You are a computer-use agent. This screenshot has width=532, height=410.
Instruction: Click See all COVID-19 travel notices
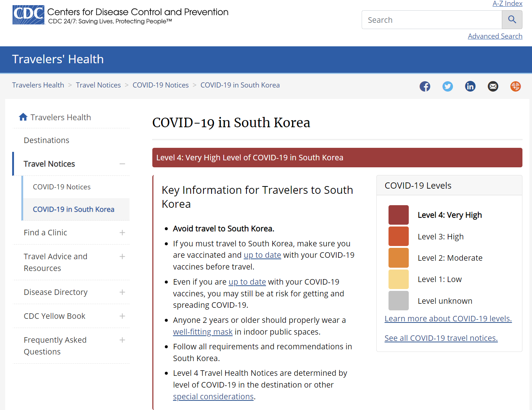[441, 338]
